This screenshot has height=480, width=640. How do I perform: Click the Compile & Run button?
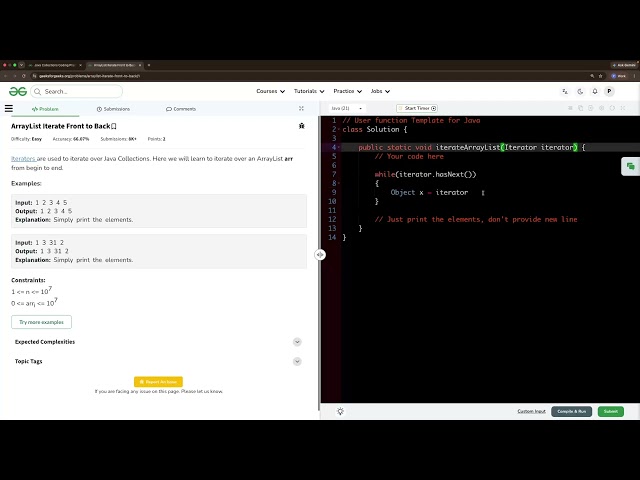click(x=571, y=411)
